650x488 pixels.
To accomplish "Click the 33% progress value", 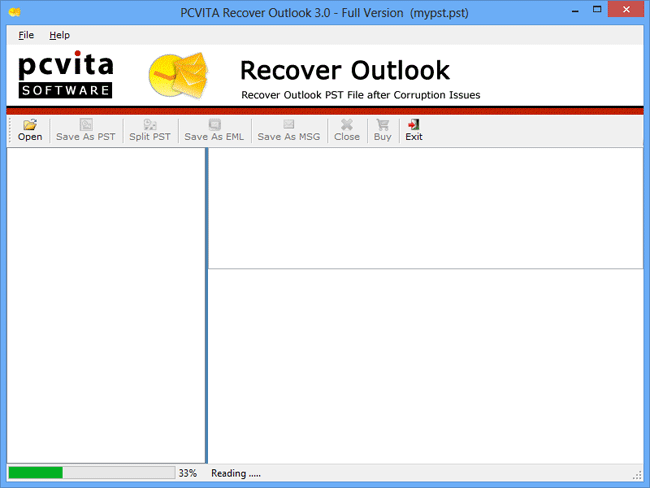I will (x=187, y=473).
